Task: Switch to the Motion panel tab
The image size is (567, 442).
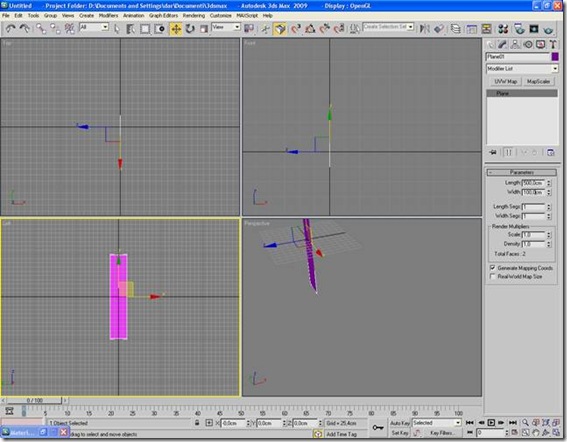Action: coord(528,44)
